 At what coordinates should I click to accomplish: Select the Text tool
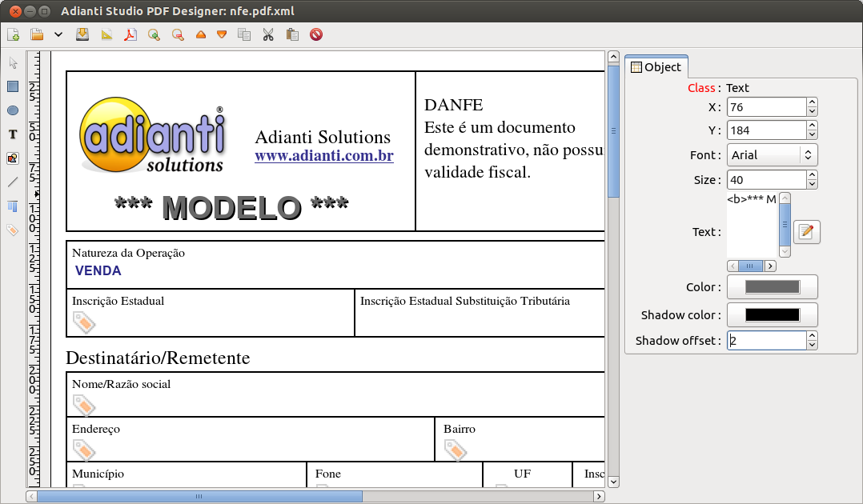click(x=13, y=134)
